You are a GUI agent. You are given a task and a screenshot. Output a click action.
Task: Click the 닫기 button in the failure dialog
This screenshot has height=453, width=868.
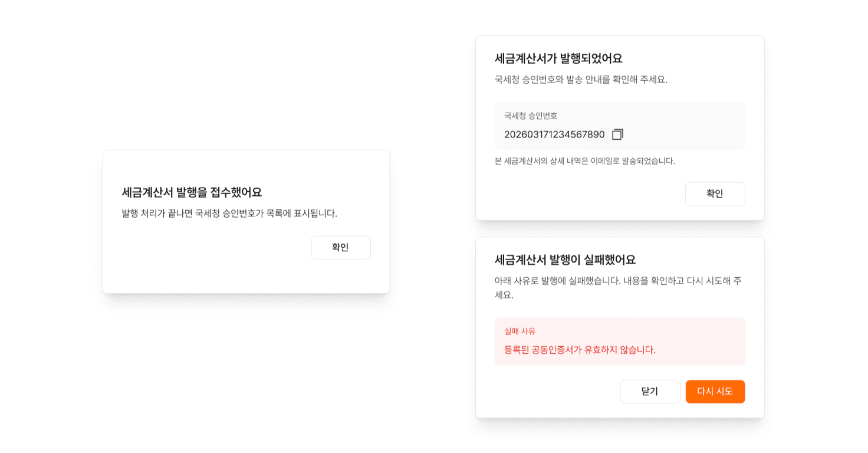tap(650, 392)
